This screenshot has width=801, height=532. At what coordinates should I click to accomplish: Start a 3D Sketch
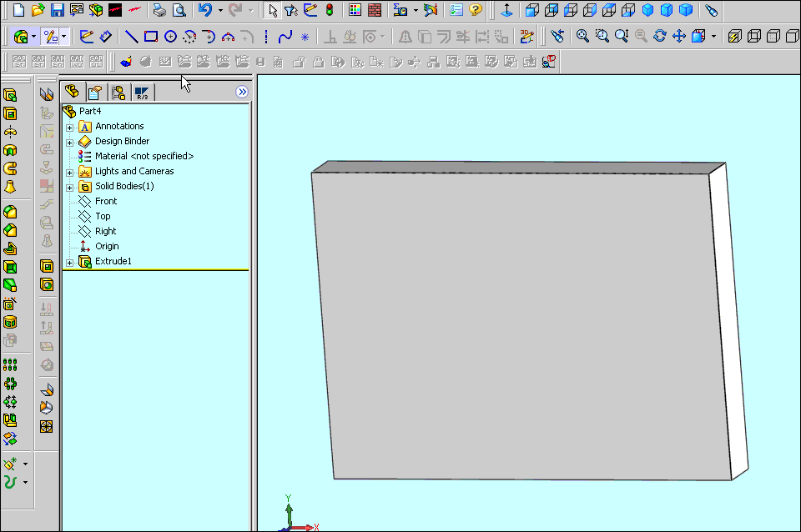tap(526, 36)
